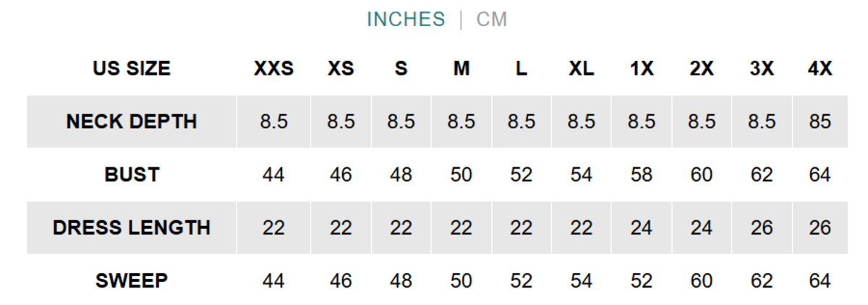Select the XL size column header
Image resolution: width=868 pixels, height=305 pixels.
(582, 69)
